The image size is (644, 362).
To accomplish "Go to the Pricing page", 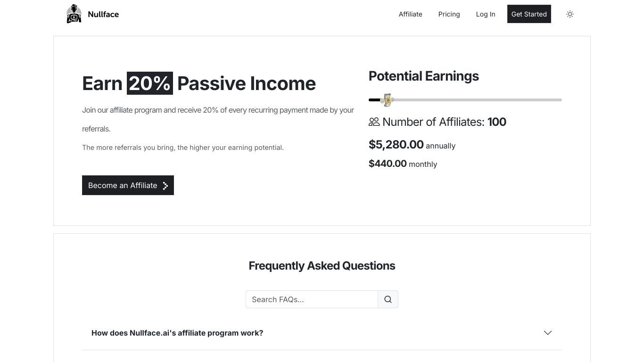I will point(449,14).
